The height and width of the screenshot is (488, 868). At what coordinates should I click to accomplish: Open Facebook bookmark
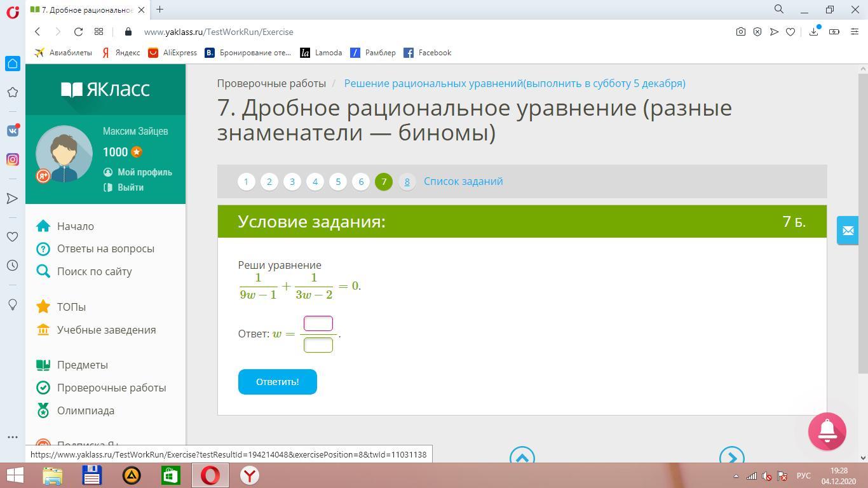(x=427, y=53)
